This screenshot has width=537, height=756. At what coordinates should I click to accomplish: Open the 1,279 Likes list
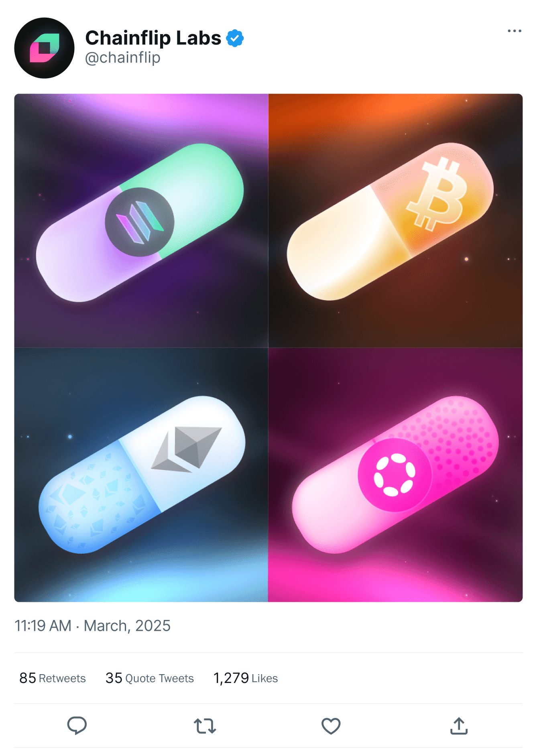(246, 678)
